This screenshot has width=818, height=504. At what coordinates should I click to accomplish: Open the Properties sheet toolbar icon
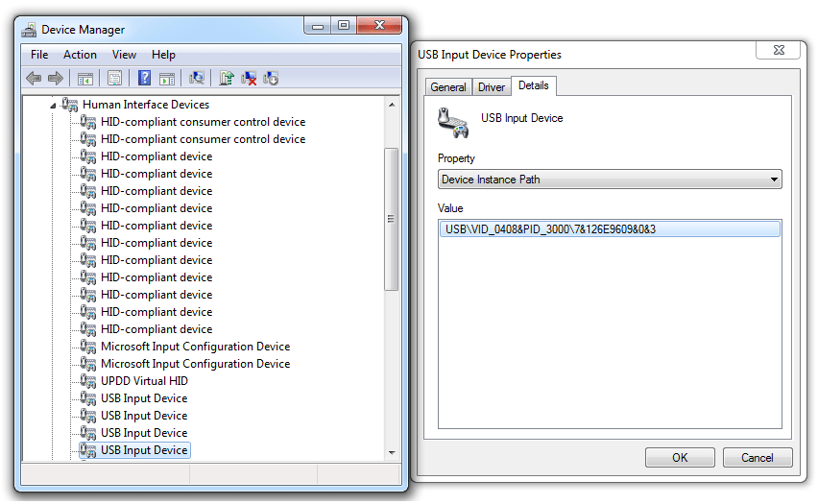point(115,79)
